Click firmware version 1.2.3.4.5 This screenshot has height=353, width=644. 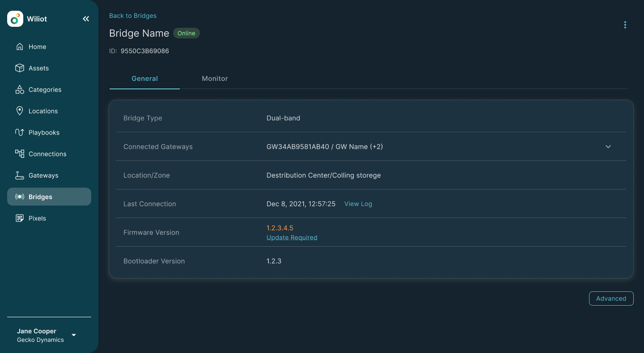[280, 228]
